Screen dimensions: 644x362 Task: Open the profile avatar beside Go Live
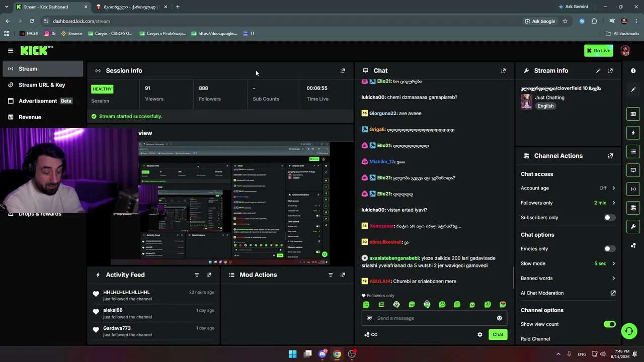[x=625, y=51]
